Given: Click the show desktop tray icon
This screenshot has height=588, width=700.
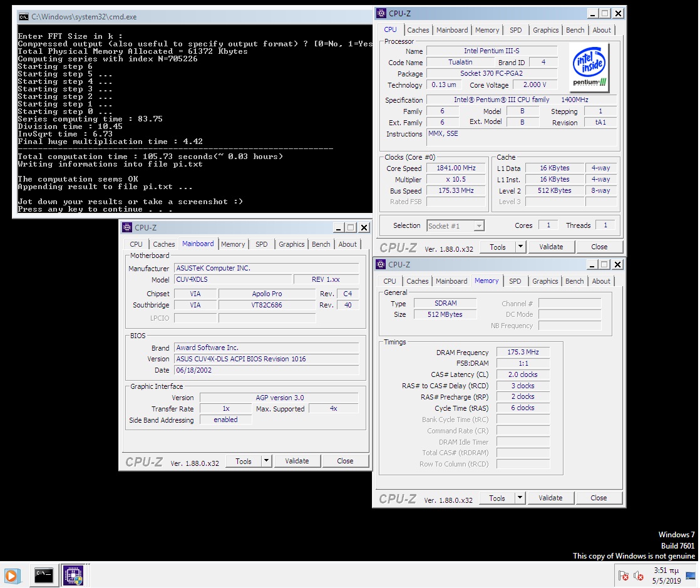Looking at the screenshot, I should pyautogui.click(x=691, y=576).
